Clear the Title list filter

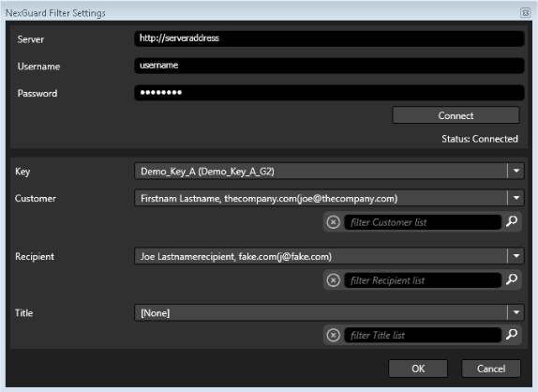[x=333, y=335]
